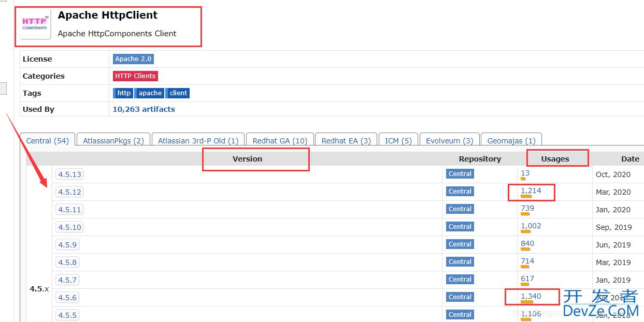Click the Used By row label
Screen dimensions: 644x322
click(x=38, y=109)
